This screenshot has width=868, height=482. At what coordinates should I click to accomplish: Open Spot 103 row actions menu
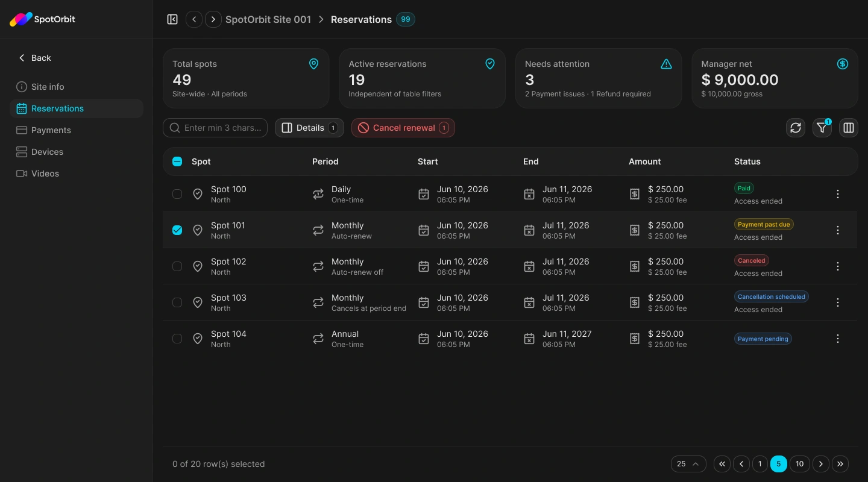(x=838, y=302)
